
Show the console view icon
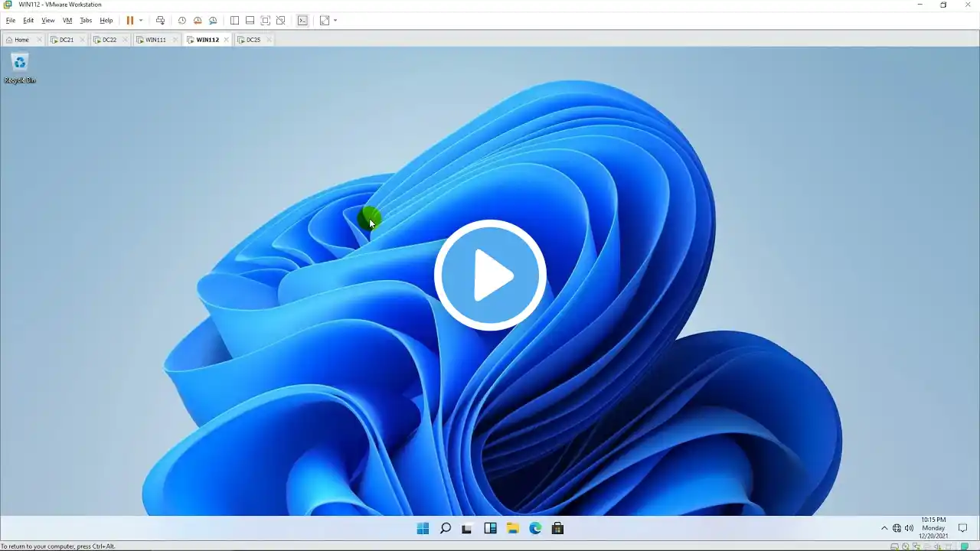[302, 21]
